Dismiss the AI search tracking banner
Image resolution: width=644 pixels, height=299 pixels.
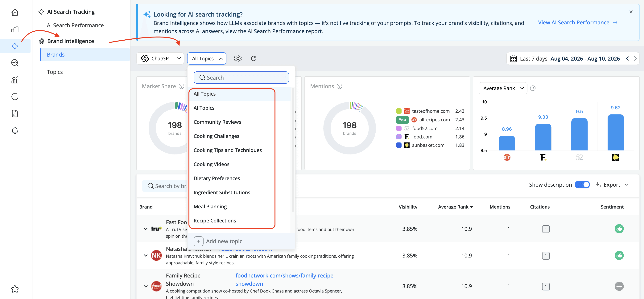(631, 12)
